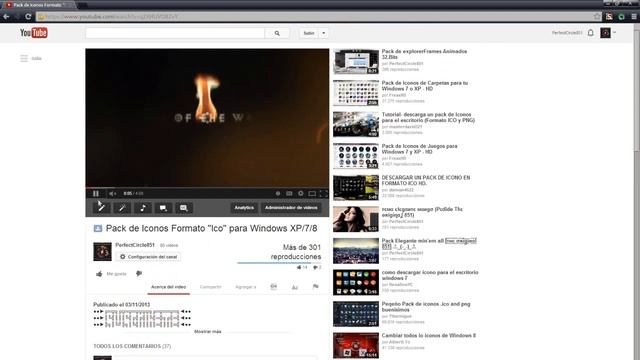Click the 80 vídeos count link

(x=169, y=245)
